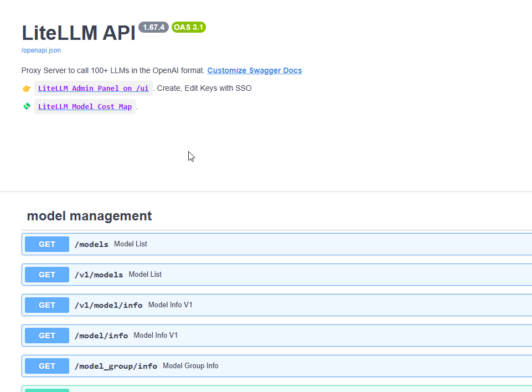
Task: Click the 1.67.4 version badge
Action: pyautogui.click(x=153, y=27)
